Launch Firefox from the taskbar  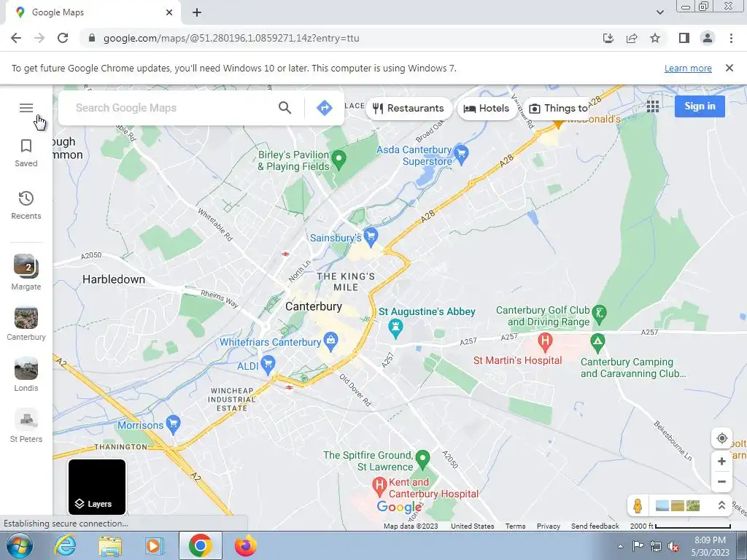coord(245,546)
